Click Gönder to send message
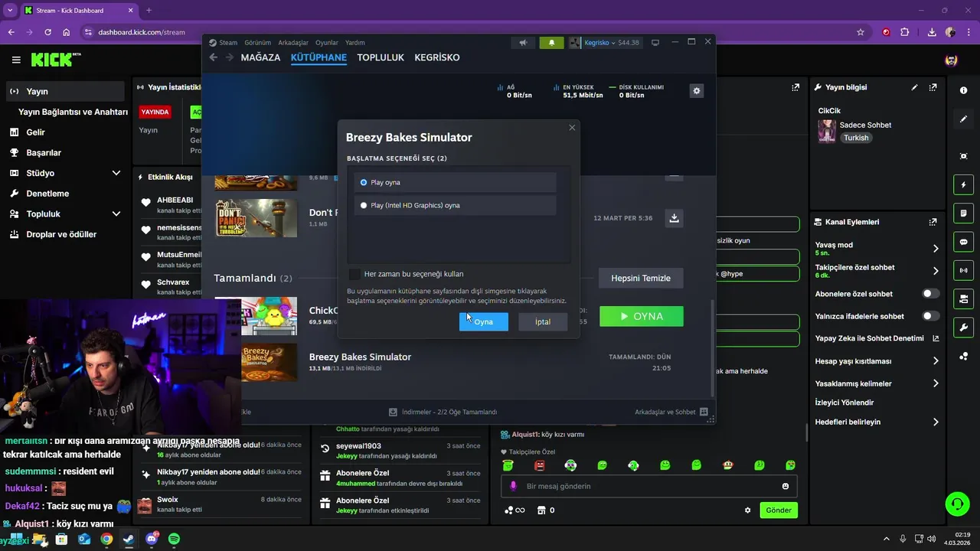This screenshot has width=980, height=551. tap(779, 510)
